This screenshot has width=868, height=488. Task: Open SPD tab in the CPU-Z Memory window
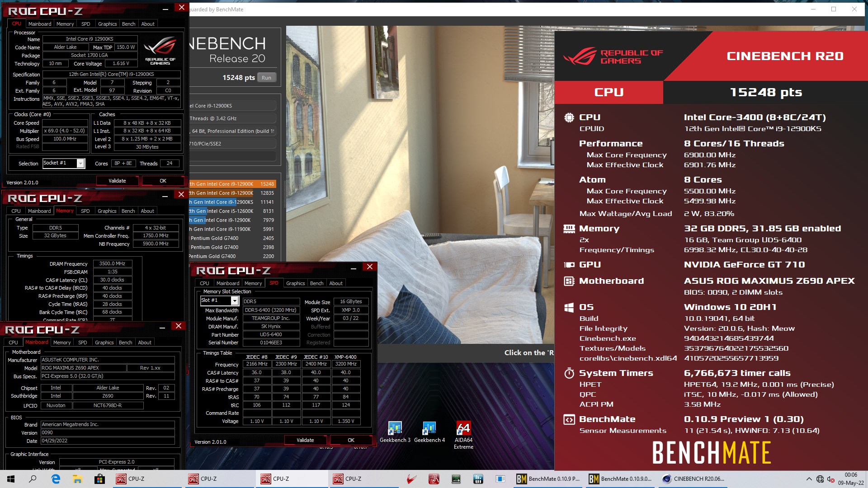[85, 211]
